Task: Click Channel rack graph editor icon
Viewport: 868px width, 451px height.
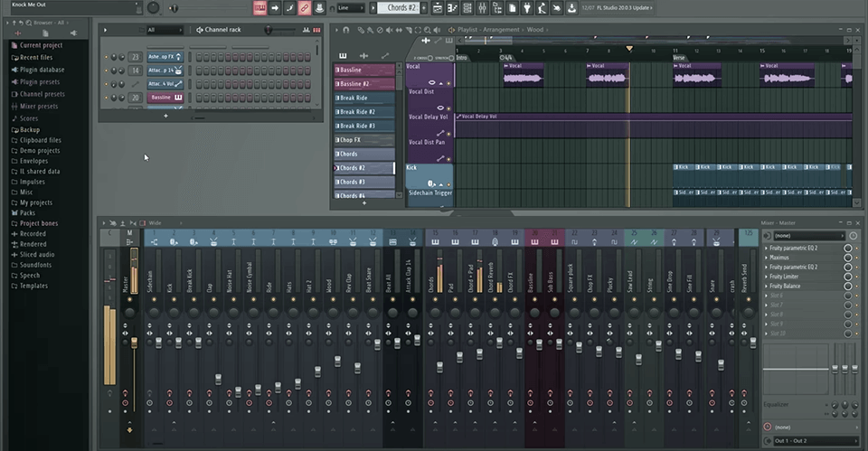Action: (307, 30)
